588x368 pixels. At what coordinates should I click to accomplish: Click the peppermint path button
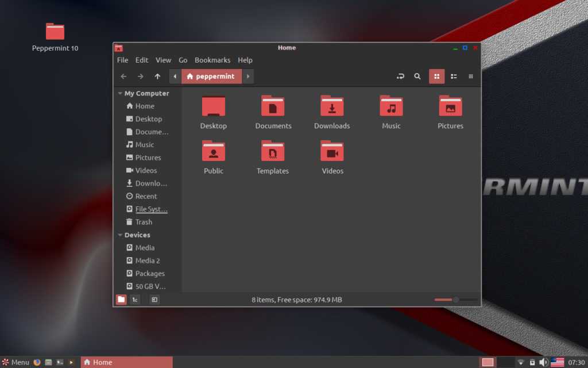[211, 76]
